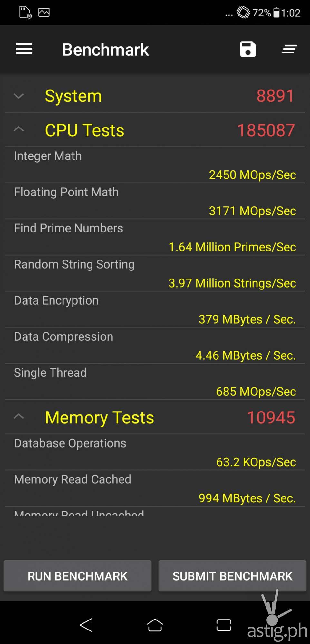The width and height of the screenshot is (310, 644).
Task: Open the sort options icon
Action: (289, 49)
